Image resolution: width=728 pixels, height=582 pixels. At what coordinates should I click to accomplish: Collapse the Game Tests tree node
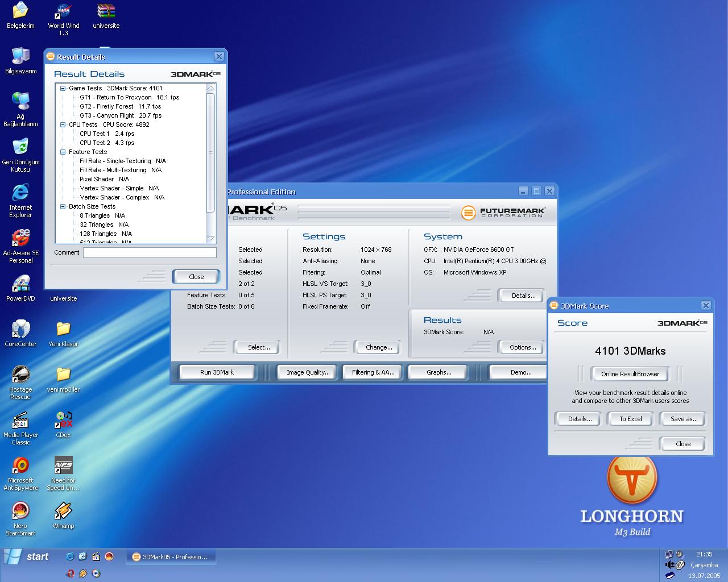click(x=63, y=89)
